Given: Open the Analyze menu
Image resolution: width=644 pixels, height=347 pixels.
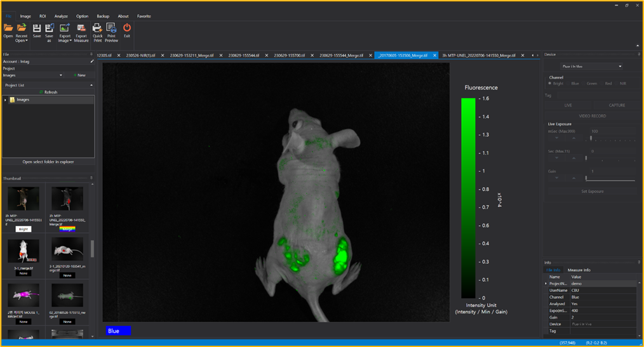Looking at the screenshot, I should 61,16.
